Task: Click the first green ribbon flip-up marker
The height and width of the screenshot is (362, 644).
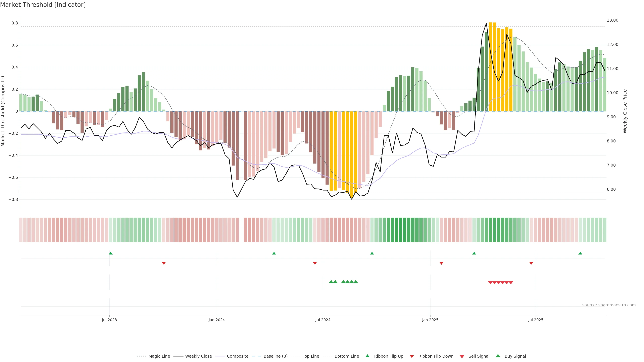Action: [x=111, y=253]
